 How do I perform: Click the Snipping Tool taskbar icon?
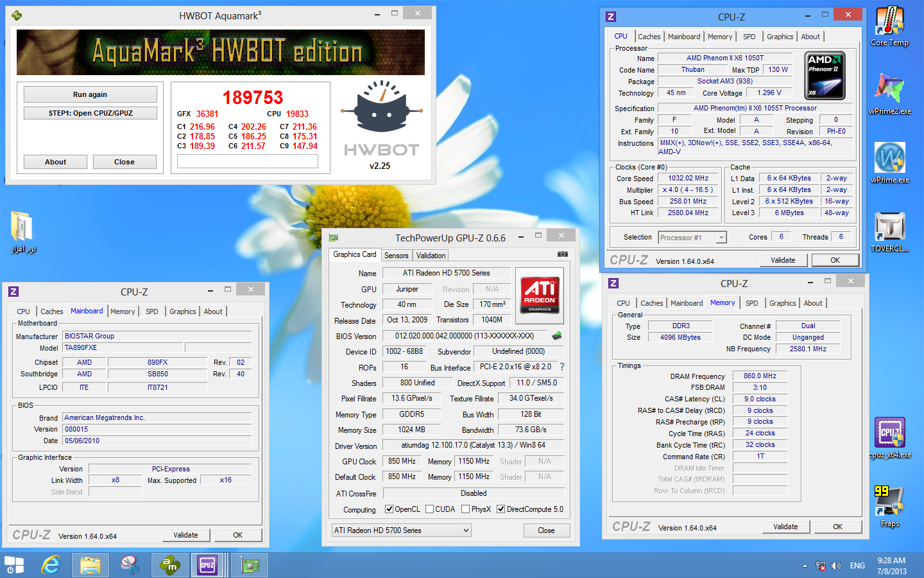[x=130, y=566]
